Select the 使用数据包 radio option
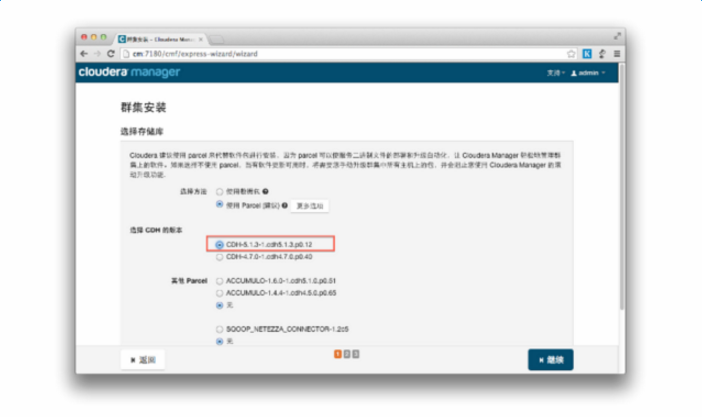Screen dimensions: 702x417 pyautogui.click(x=220, y=190)
